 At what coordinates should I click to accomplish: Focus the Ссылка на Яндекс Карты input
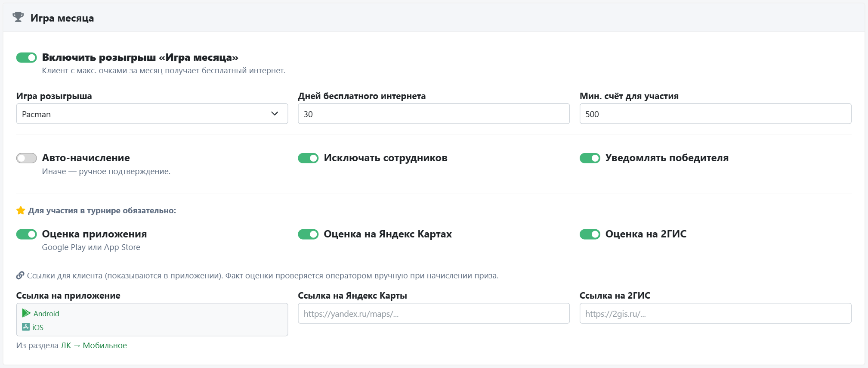[x=434, y=313]
